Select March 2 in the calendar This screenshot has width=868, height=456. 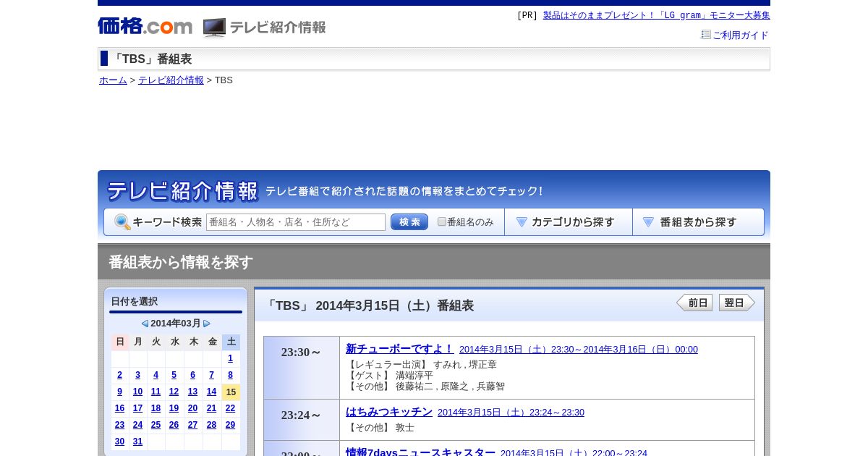pyautogui.click(x=119, y=375)
